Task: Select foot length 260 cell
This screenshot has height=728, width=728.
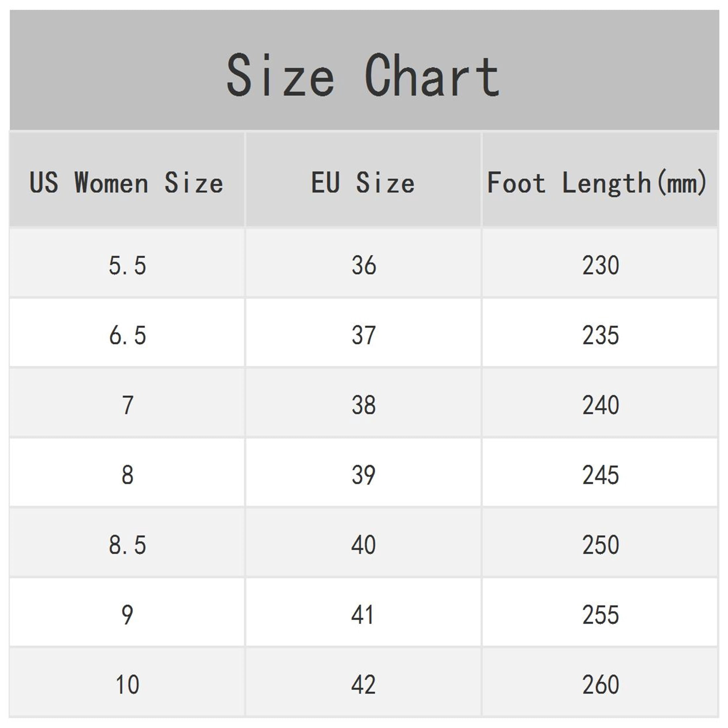Action: 600,682
